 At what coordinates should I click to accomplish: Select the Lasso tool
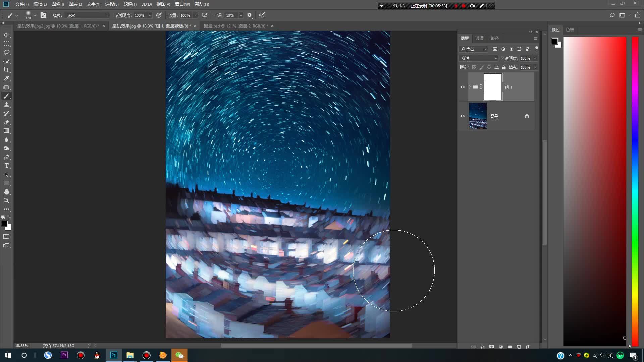[x=6, y=52]
